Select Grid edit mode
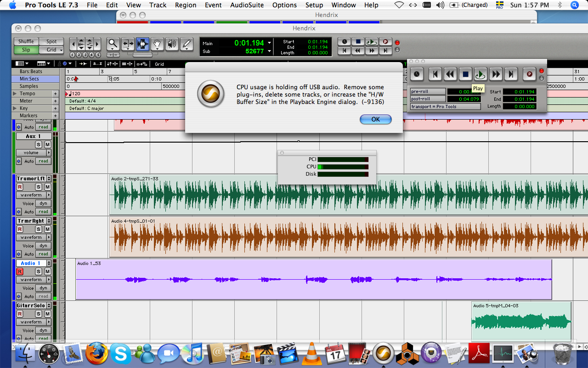This screenshot has height=368, width=588. tap(51, 50)
